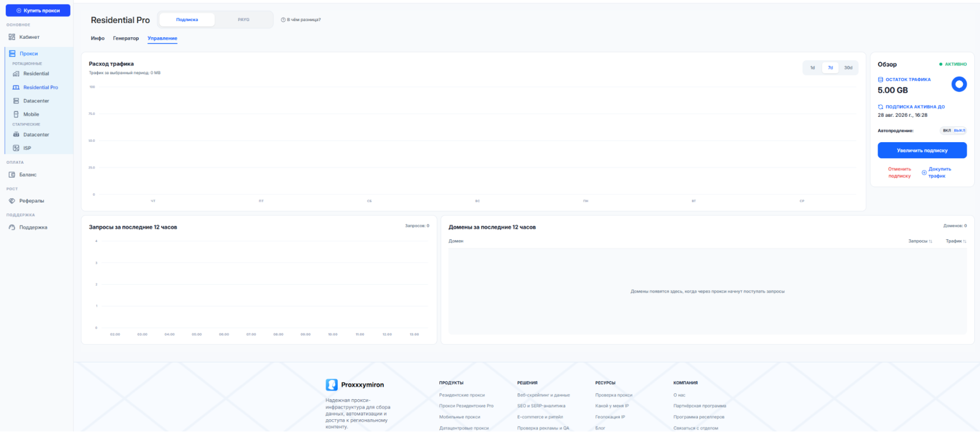Turn auto-renewal ВКЛ on
980x432 pixels.
click(x=947, y=130)
